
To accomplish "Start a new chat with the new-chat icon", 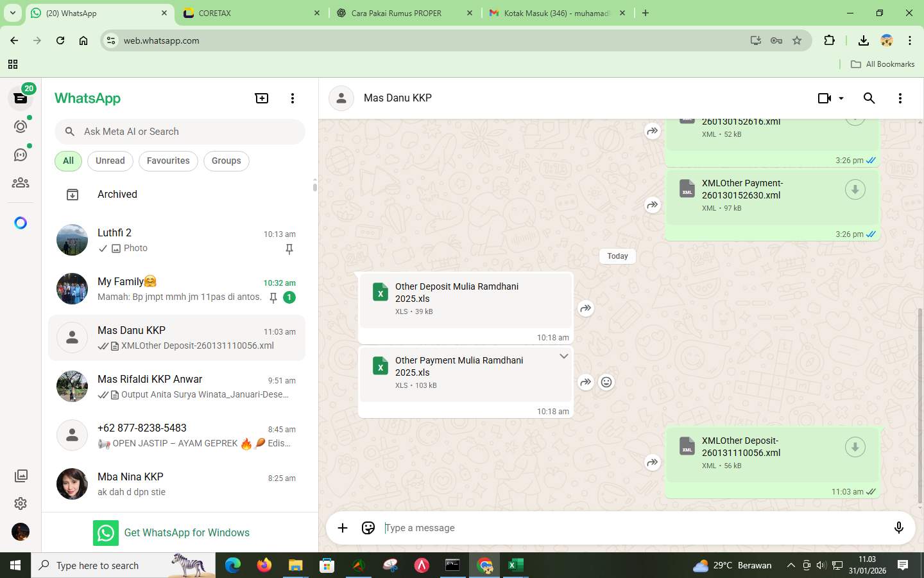I will pos(261,98).
